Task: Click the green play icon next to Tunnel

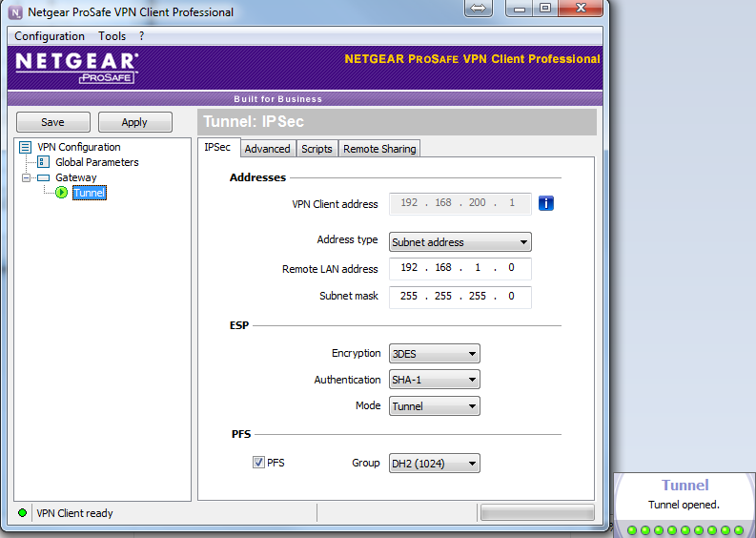Action: click(x=61, y=193)
